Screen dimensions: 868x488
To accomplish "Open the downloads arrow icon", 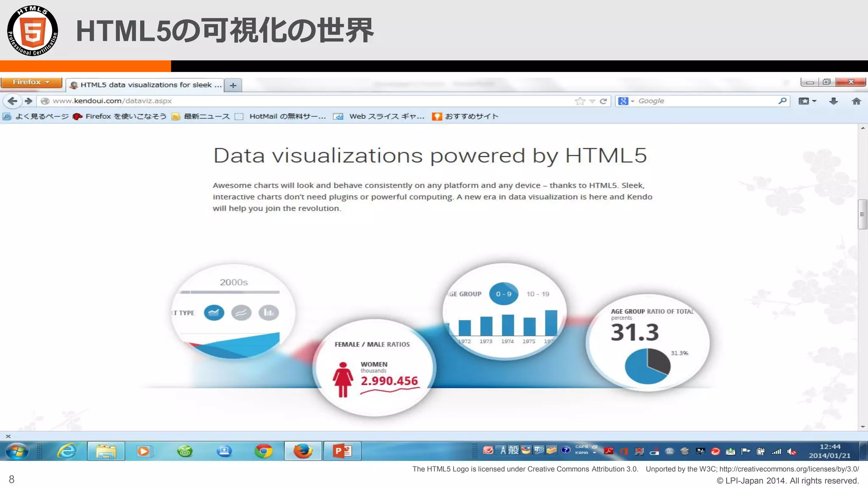I will click(834, 101).
